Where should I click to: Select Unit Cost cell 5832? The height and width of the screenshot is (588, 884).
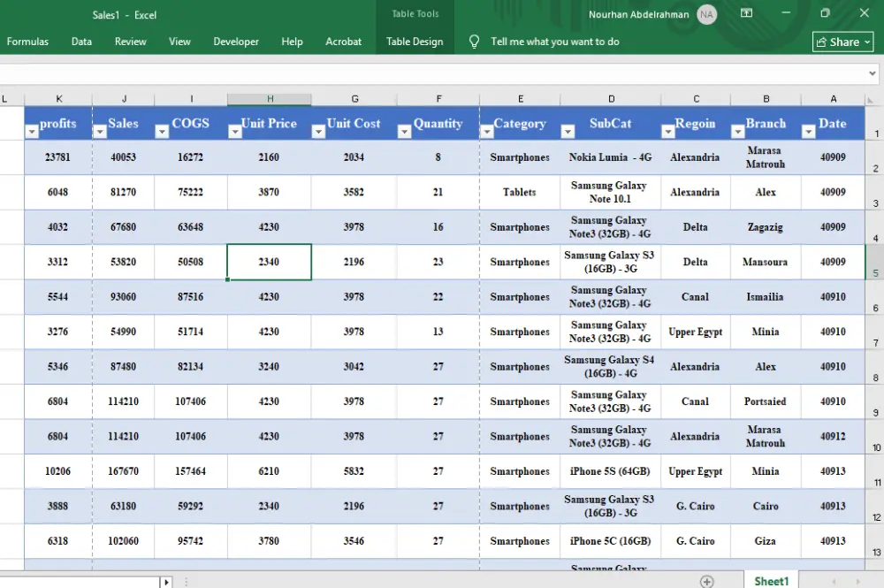tap(354, 471)
